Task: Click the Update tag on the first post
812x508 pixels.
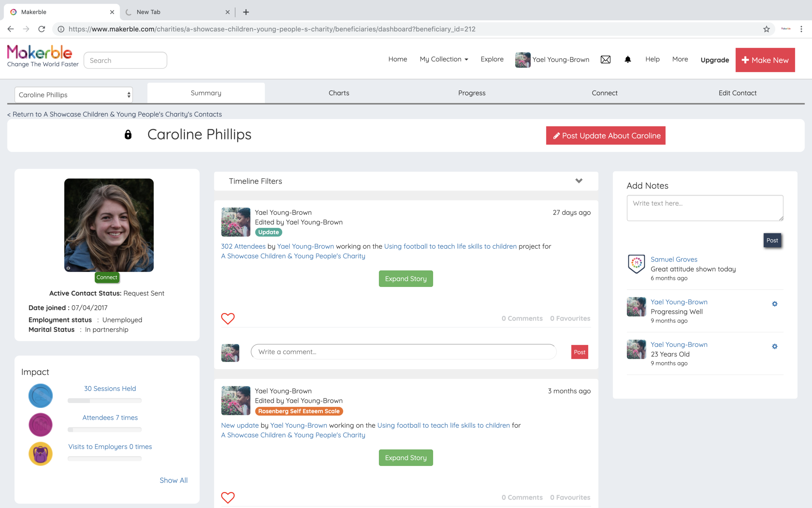Action: pyautogui.click(x=269, y=232)
